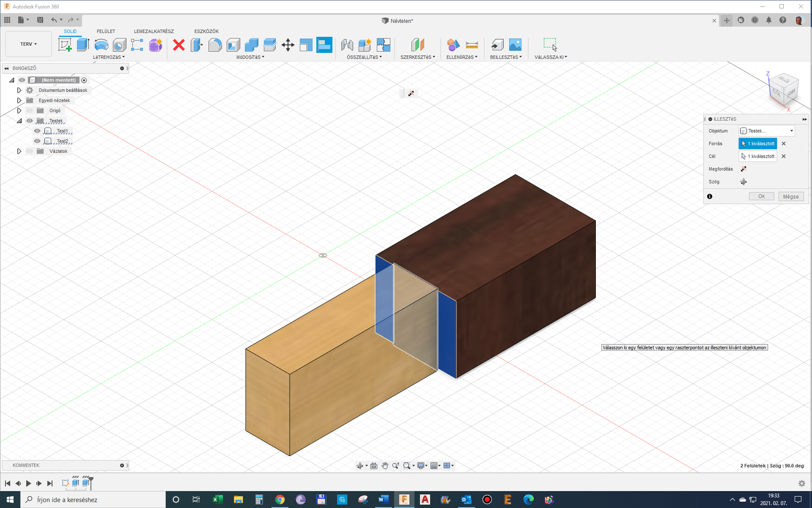Select the Move/Copy tool
Viewport: 812px width, 508px height.
point(288,45)
